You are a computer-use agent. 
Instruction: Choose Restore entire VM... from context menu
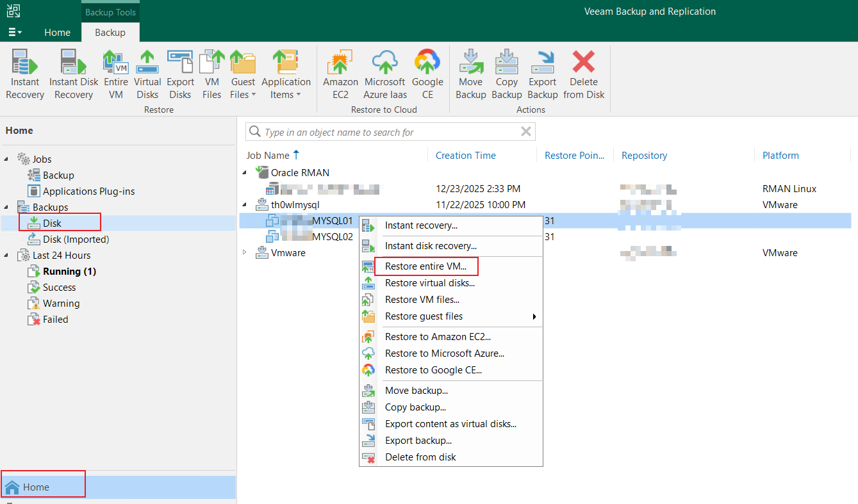451,266
